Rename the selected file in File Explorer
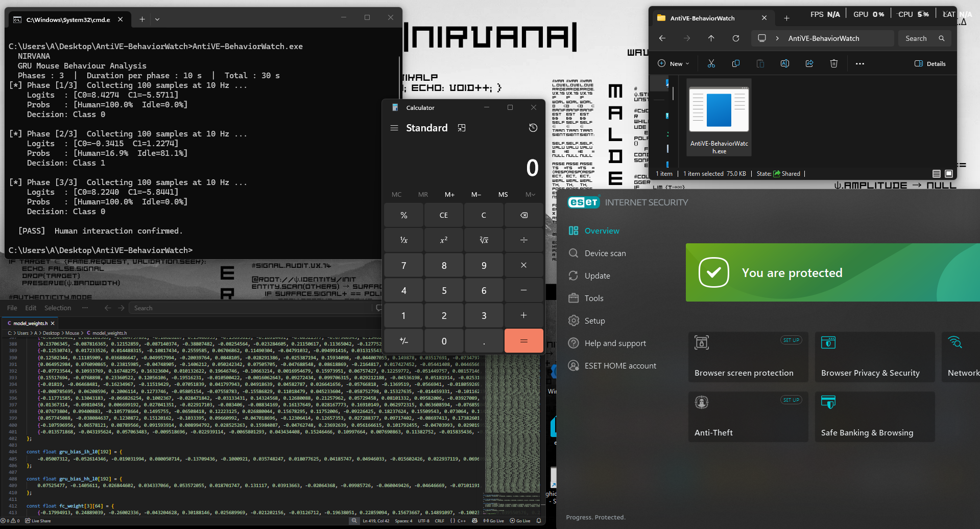This screenshot has width=980, height=529. coord(785,63)
